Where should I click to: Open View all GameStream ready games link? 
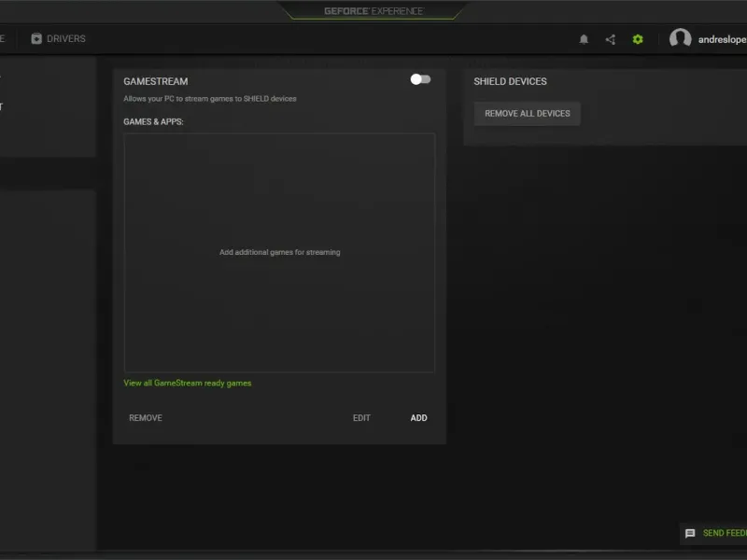(188, 383)
